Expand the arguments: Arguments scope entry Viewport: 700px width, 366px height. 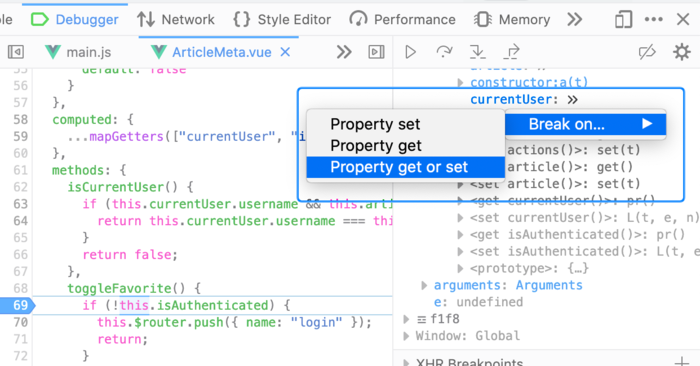[425, 285]
